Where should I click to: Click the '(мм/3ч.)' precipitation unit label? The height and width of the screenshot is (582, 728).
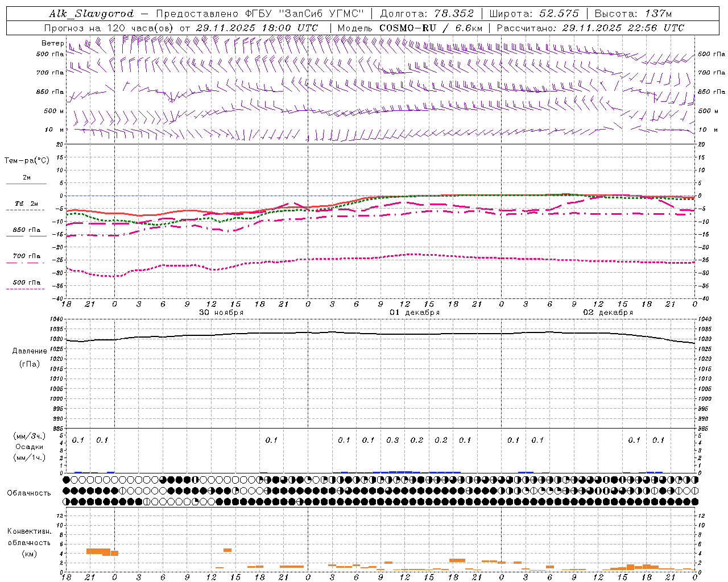click(x=30, y=436)
